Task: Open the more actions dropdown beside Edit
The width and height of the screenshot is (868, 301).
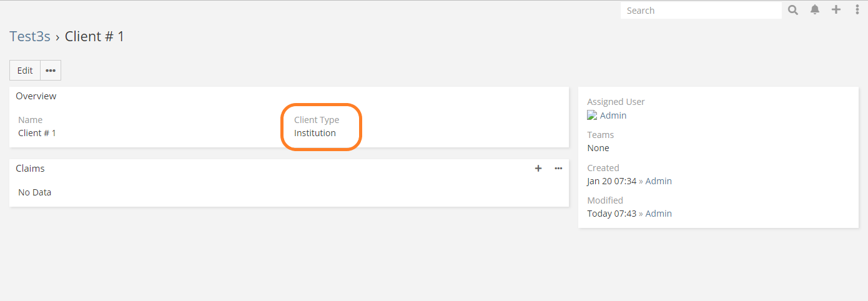Action: pyautogui.click(x=51, y=71)
